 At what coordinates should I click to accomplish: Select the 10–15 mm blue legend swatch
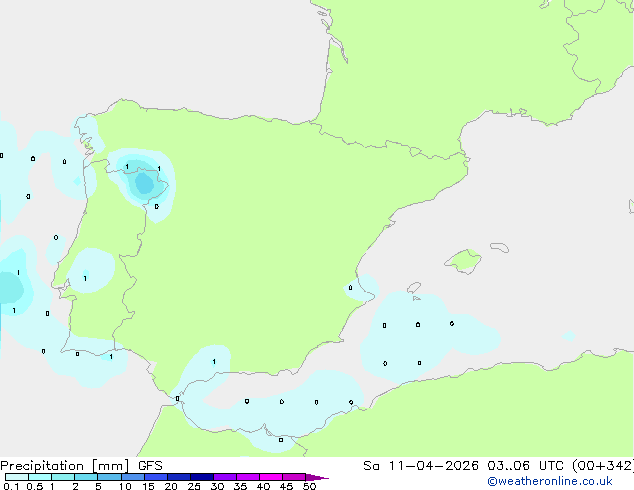(133, 477)
